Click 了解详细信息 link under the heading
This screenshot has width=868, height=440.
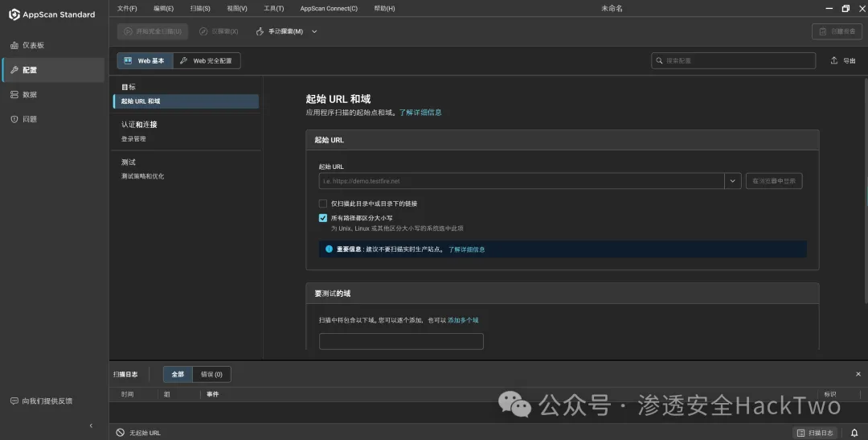tap(420, 113)
